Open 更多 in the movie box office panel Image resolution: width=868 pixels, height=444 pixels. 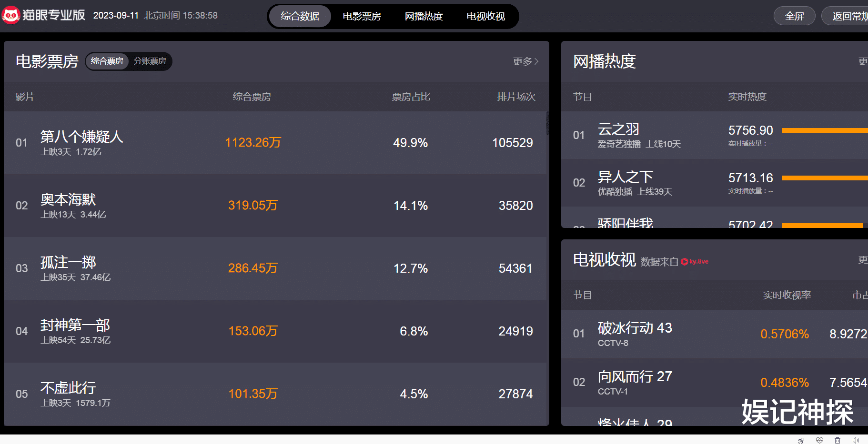click(x=526, y=61)
